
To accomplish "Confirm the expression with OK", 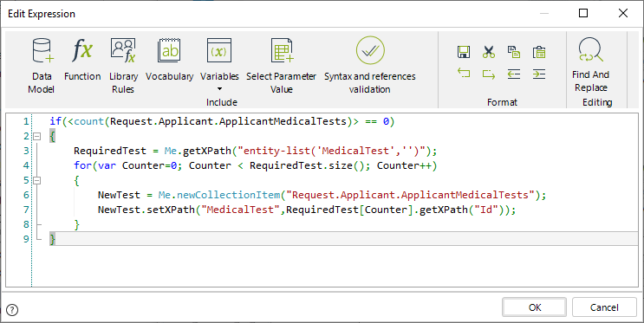I will coord(534,307).
